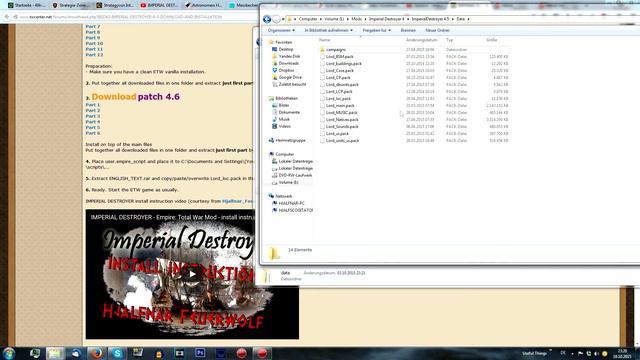This screenshot has width=640, height=360.
Task: Select the Lord_MUSIC.pack file
Action: coord(342,113)
